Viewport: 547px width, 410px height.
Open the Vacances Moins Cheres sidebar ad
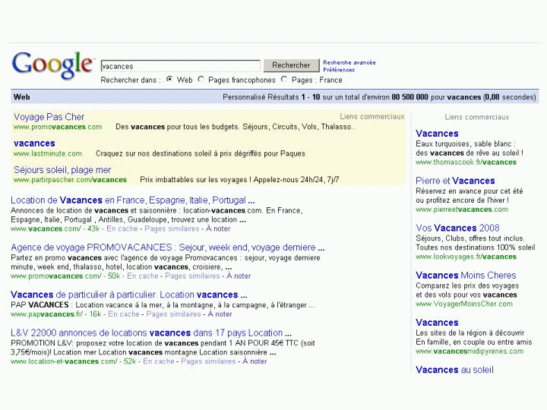pyautogui.click(x=466, y=275)
